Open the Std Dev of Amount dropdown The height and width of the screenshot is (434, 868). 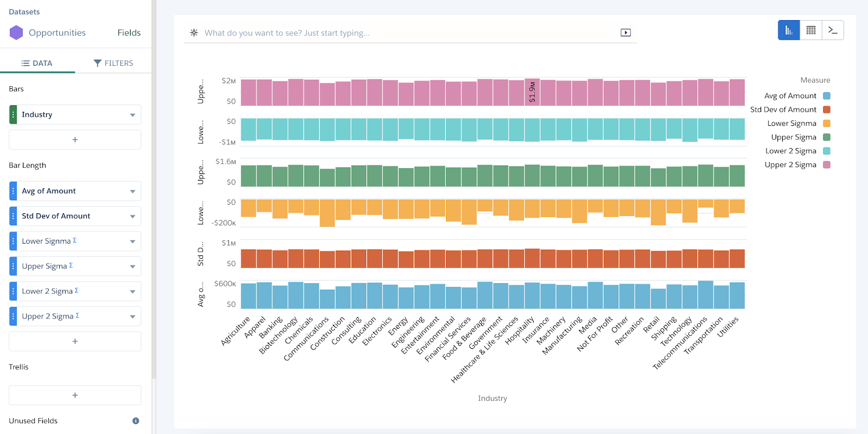(132, 216)
